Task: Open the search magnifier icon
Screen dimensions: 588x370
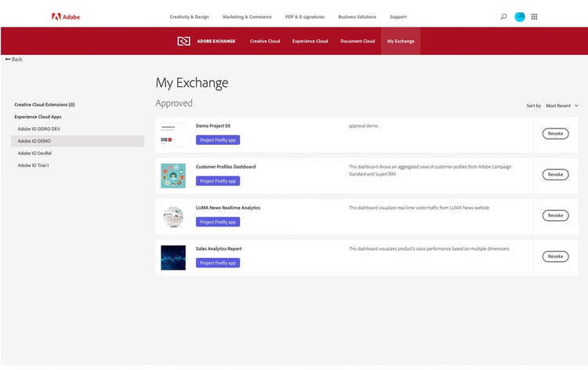Action: [x=503, y=16]
